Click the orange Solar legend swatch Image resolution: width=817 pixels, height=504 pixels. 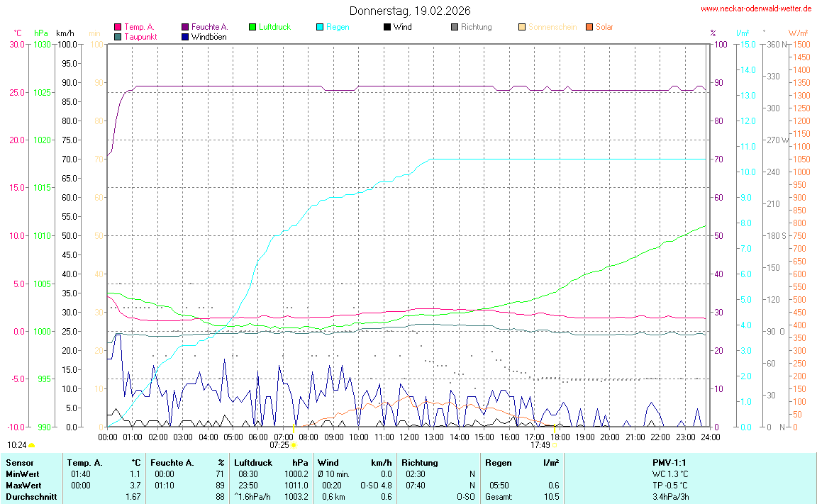pos(589,28)
